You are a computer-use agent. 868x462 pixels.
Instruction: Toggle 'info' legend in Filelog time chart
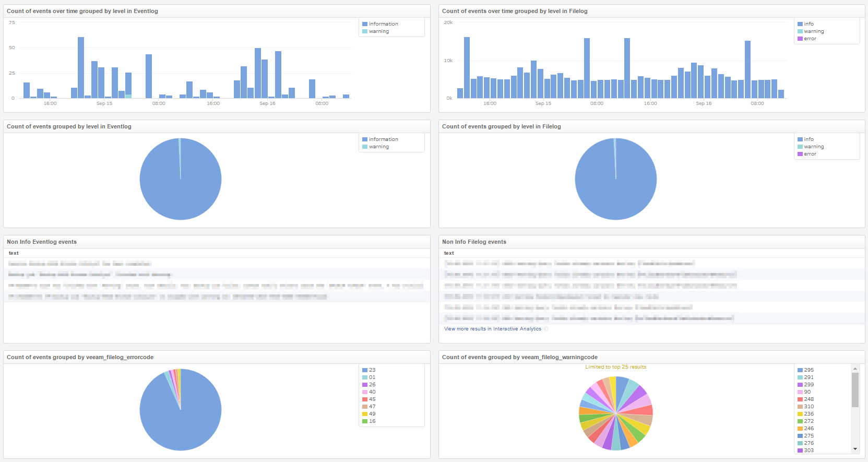(x=805, y=24)
